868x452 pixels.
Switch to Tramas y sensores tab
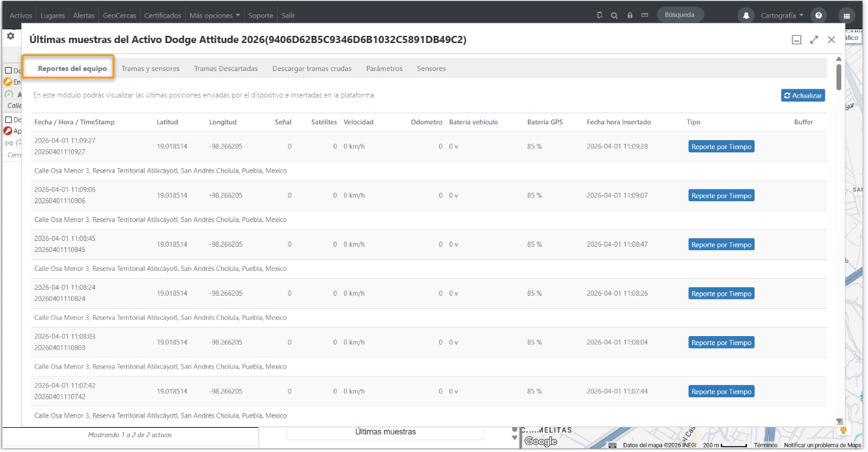click(151, 68)
